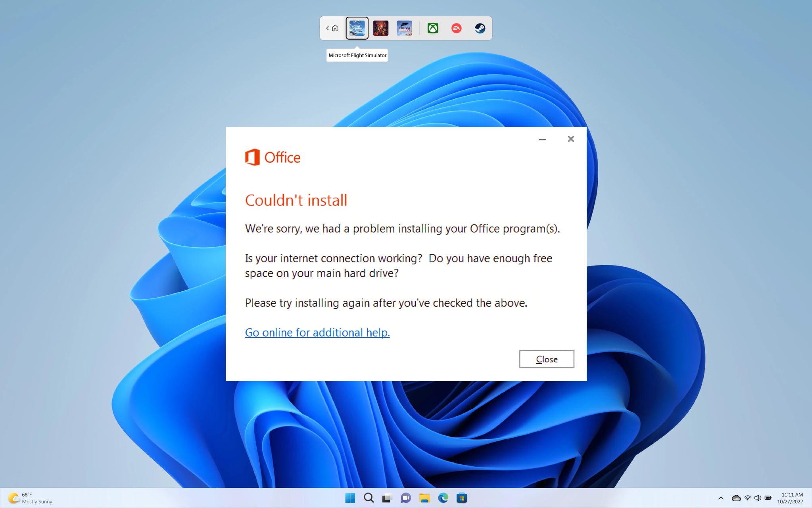Launch Steam from the games widget
The height and width of the screenshot is (508, 812).
tap(480, 28)
